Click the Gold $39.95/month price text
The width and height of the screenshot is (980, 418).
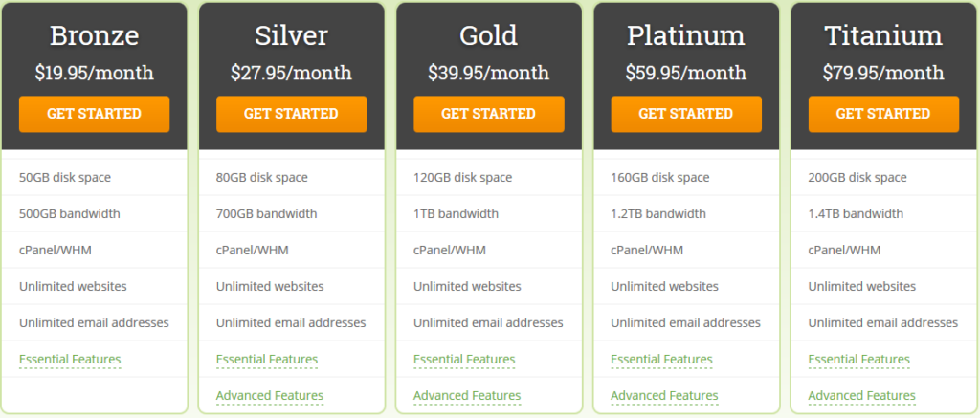pyautogui.click(x=489, y=73)
